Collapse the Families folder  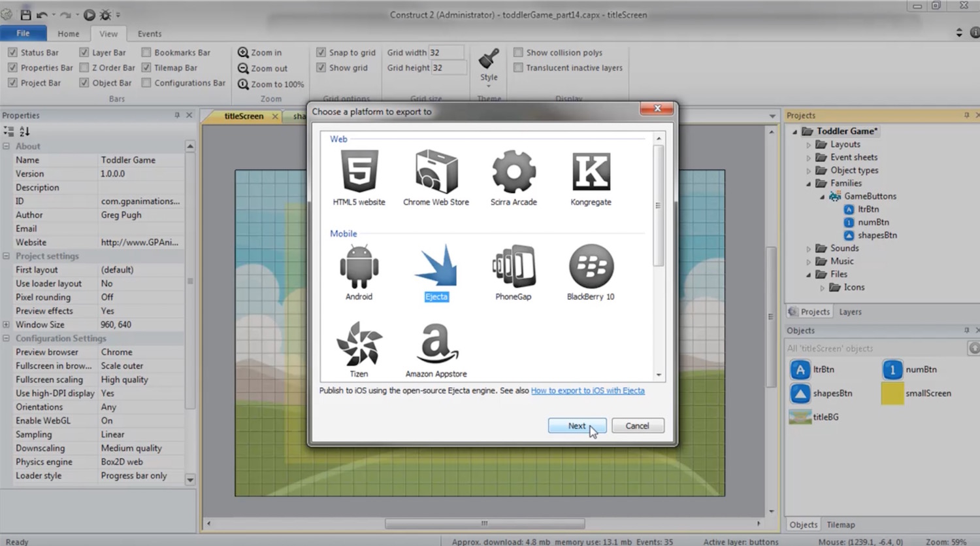808,184
